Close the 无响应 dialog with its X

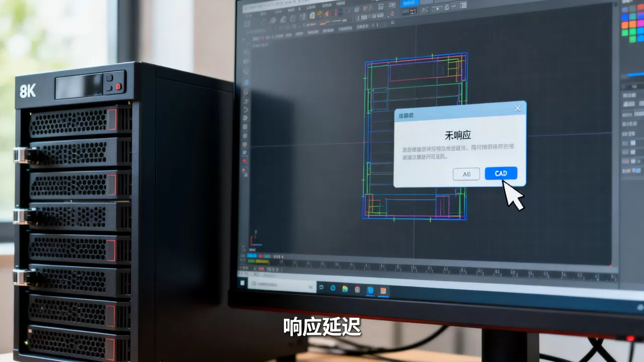[x=518, y=108]
